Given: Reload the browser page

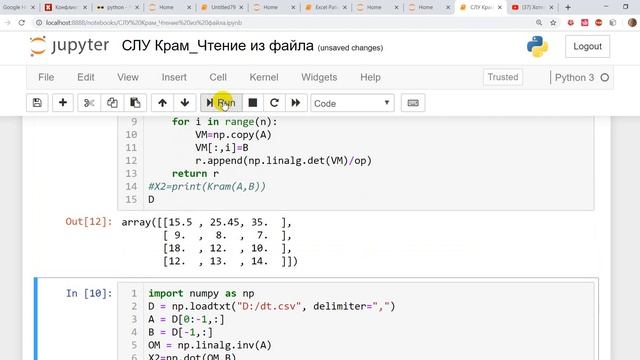Looking at the screenshot, I should 22,23.
